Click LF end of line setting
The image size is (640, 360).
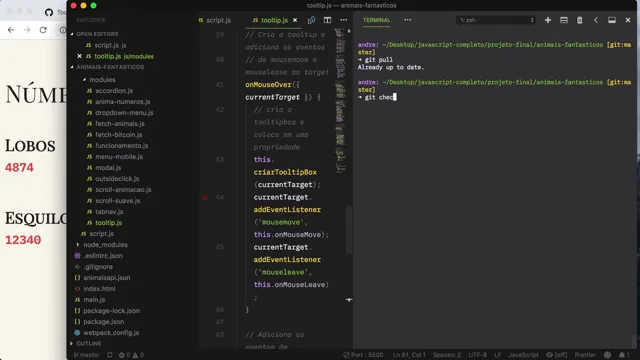pos(497,355)
